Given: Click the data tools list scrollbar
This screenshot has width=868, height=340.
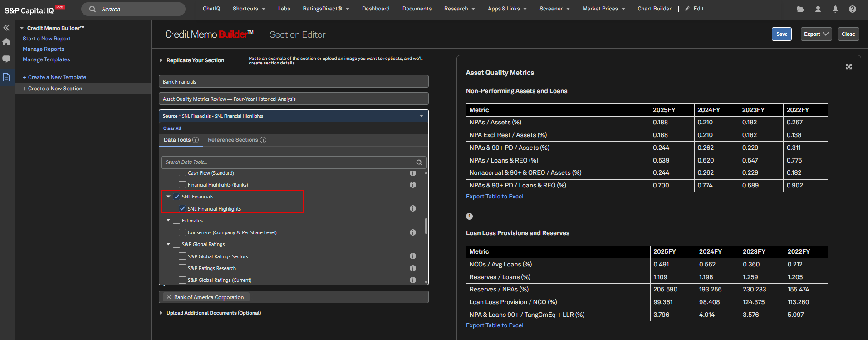Looking at the screenshot, I should pyautogui.click(x=426, y=226).
